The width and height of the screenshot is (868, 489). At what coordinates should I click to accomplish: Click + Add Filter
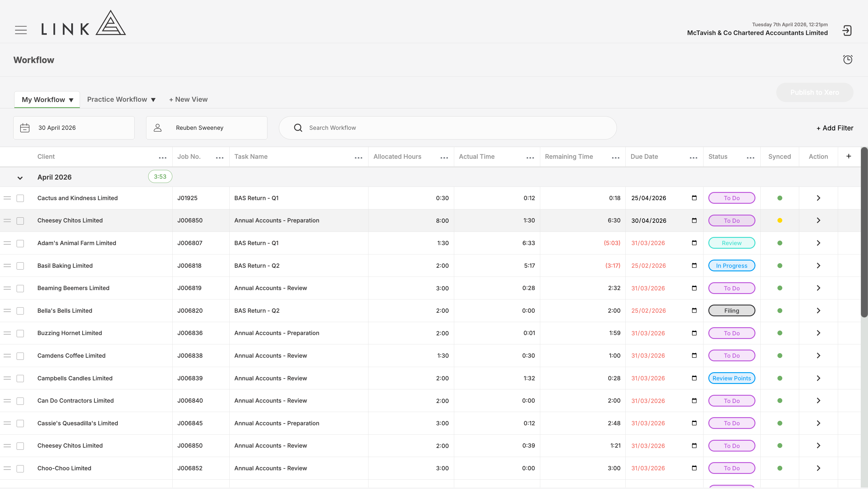click(x=834, y=128)
